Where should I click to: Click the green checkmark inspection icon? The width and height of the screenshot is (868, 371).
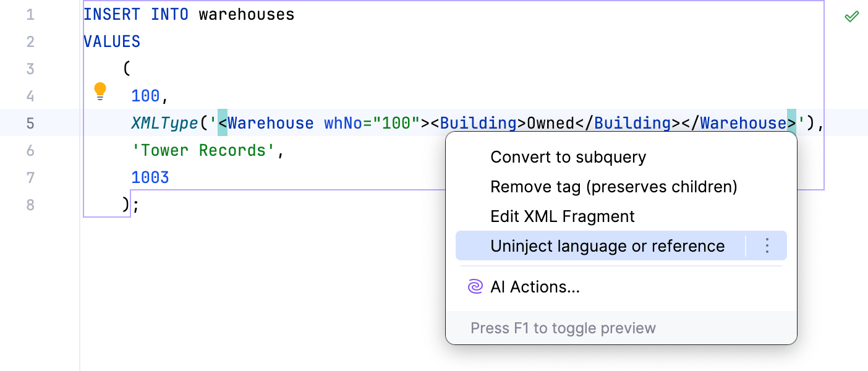point(851,17)
